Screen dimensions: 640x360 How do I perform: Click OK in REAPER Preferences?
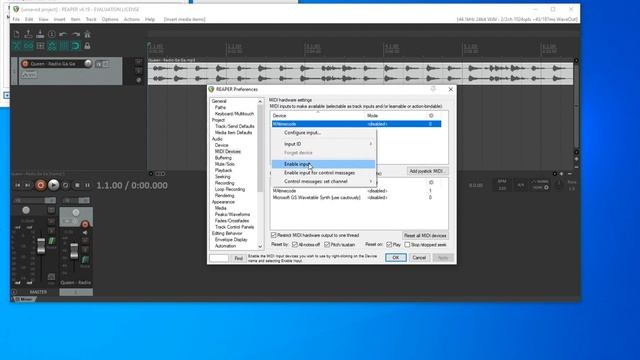coord(396,258)
